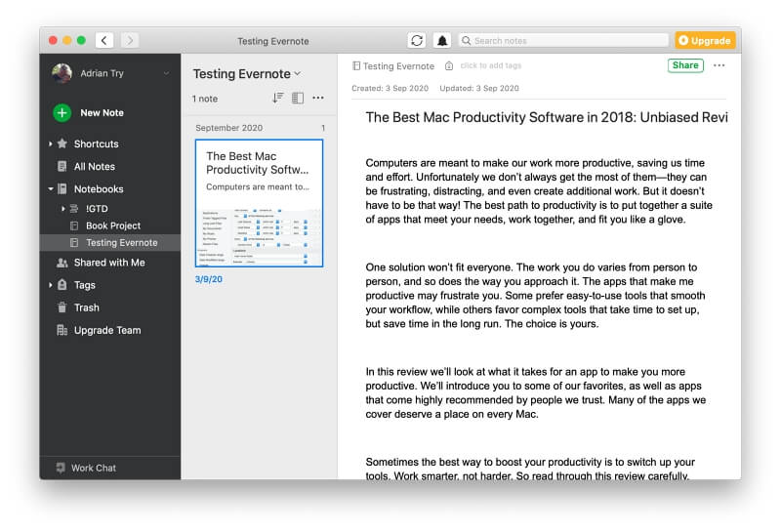Select the !GTD notebook stack
This screenshot has width=781, height=532.
97,209
